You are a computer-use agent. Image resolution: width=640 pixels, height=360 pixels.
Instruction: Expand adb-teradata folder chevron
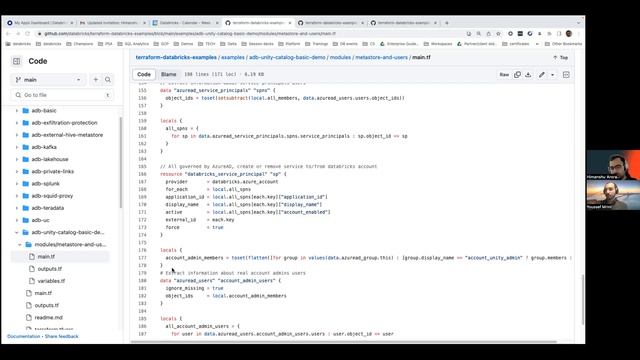point(17,208)
